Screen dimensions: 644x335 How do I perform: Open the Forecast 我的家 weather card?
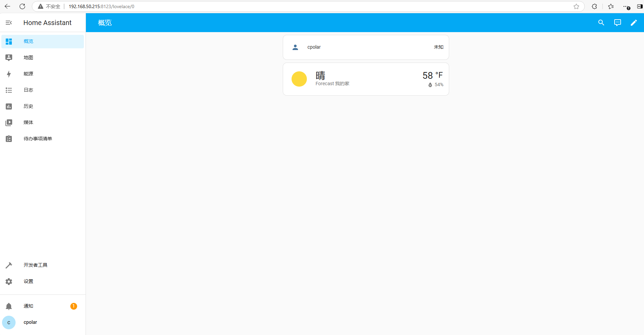pos(366,79)
